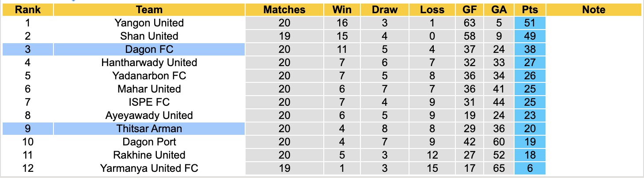Click the Loss column header
This screenshot has width=644, height=178.
click(432, 10)
